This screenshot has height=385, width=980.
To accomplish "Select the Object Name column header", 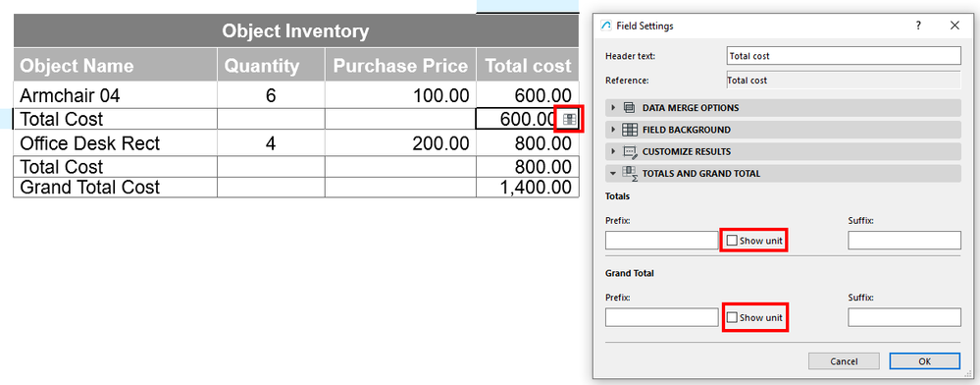I will coord(116,65).
